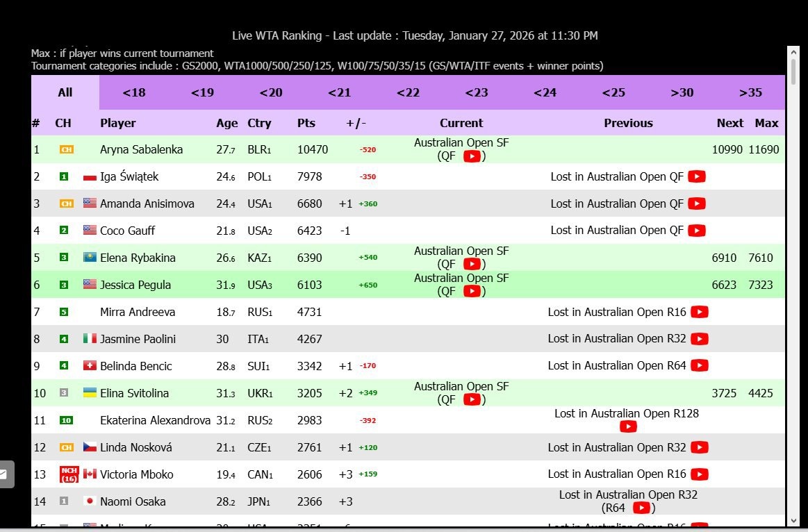The height and width of the screenshot is (532, 808).
Task: Open Naomi Osaka's player name
Action: coord(133,501)
